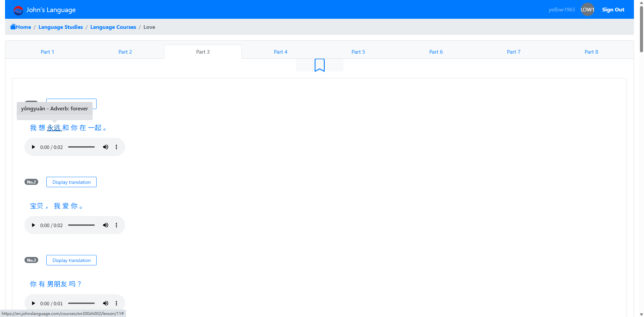
Task: Play the audio for sentence one
Action: point(33,147)
